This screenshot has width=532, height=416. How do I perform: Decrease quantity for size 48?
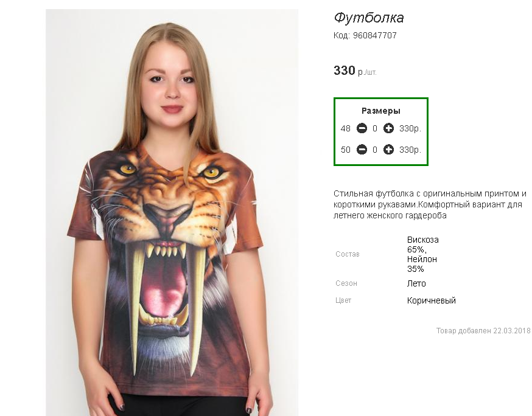362,128
